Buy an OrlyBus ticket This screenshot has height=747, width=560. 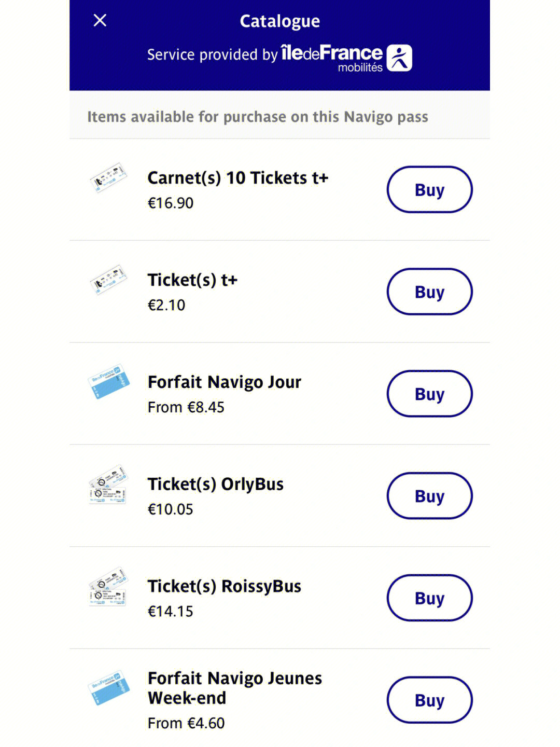429,496
